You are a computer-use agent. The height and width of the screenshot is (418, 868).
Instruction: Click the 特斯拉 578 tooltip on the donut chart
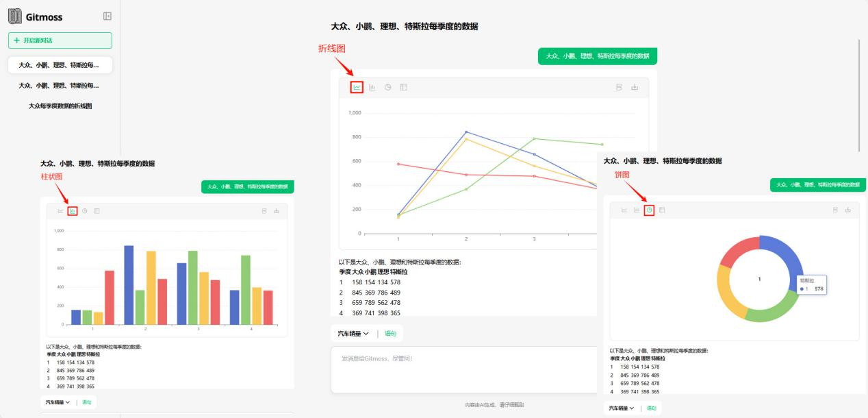(x=811, y=284)
